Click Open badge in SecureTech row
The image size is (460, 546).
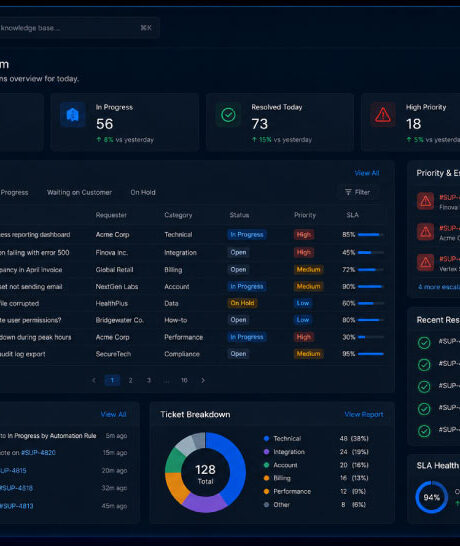(x=238, y=354)
